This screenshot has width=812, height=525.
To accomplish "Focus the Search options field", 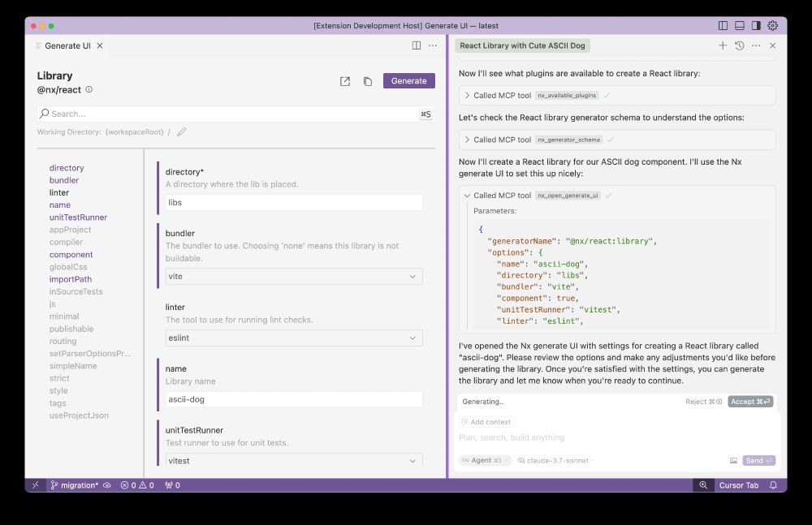I will click(235, 114).
